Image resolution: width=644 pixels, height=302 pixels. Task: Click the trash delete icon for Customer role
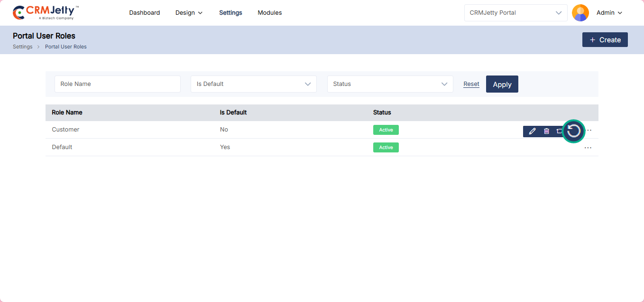(x=546, y=131)
